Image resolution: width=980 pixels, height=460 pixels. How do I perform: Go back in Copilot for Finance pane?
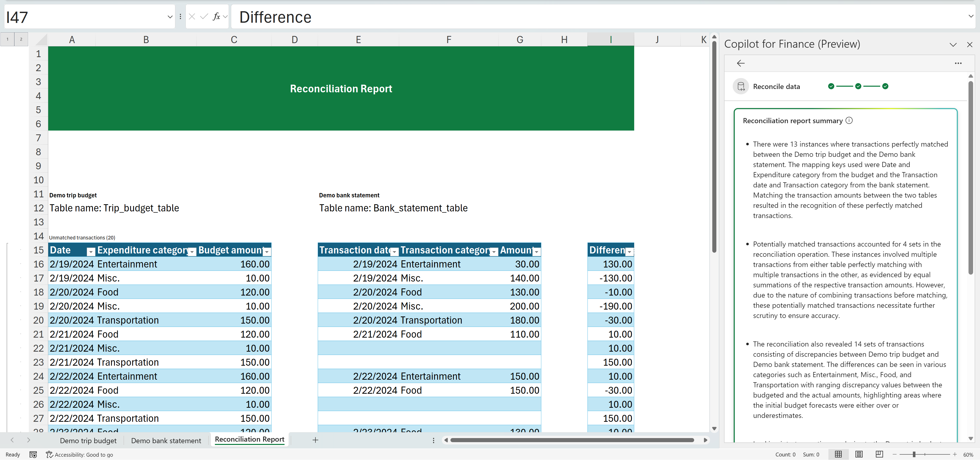tap(741, 63)
